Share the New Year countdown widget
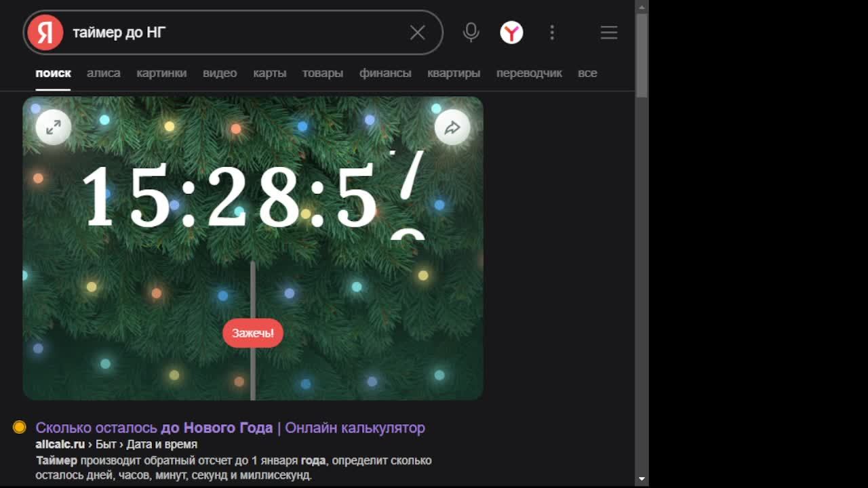The width and height of the screenshot is (868, 488). tap(452, 127)
